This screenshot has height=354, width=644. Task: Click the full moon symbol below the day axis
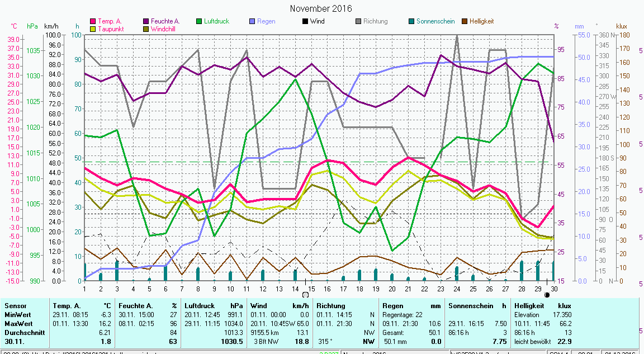point(305,294)
